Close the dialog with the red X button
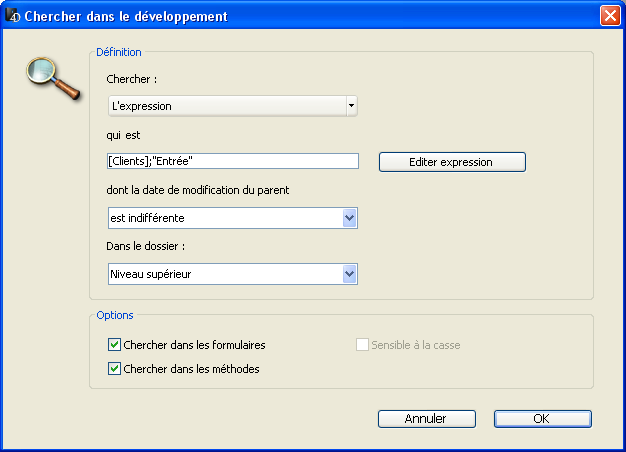The height and width of the screenshot is (452, 626). [x=609, y=16]
